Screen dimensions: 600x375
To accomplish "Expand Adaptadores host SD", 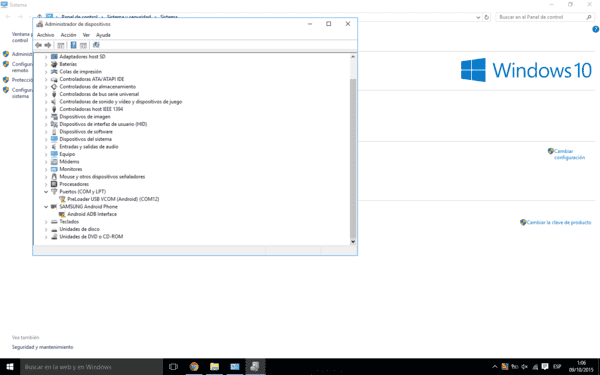I will pyautogui.click(x=46, y=57).
